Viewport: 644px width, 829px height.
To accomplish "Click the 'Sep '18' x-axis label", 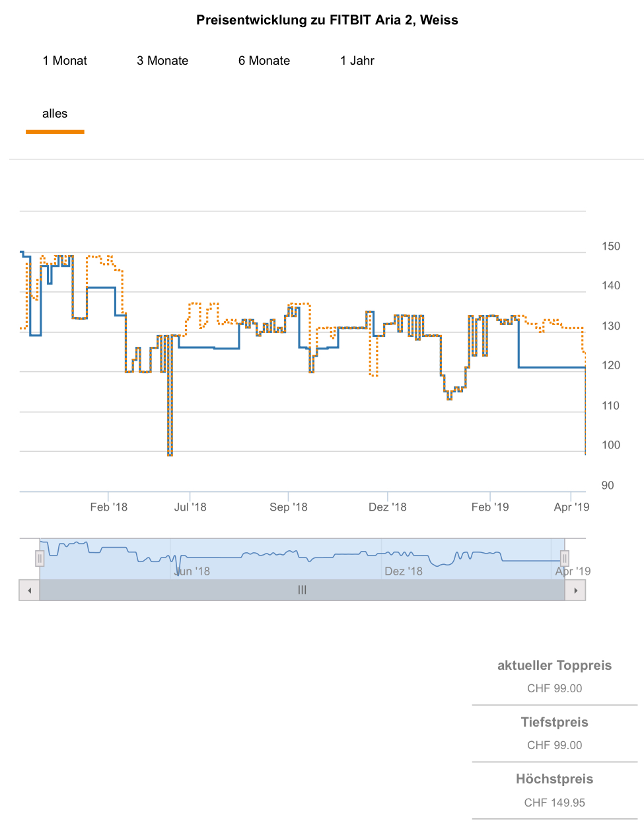I will pos(289,507).
